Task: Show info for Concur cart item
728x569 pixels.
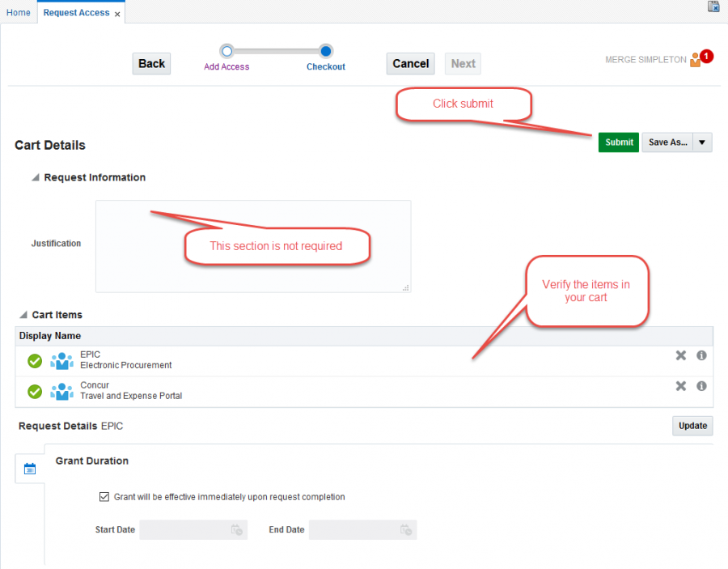Action: (701, 386)
